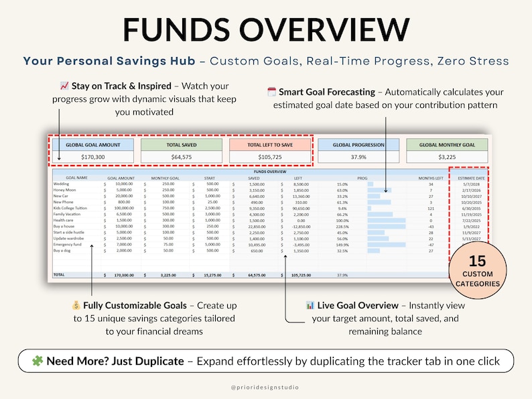Image resolution: width=532 pixels, height=399 pixels.
Task: Select the Emergency fund goal cell
Action: point(67,245)
